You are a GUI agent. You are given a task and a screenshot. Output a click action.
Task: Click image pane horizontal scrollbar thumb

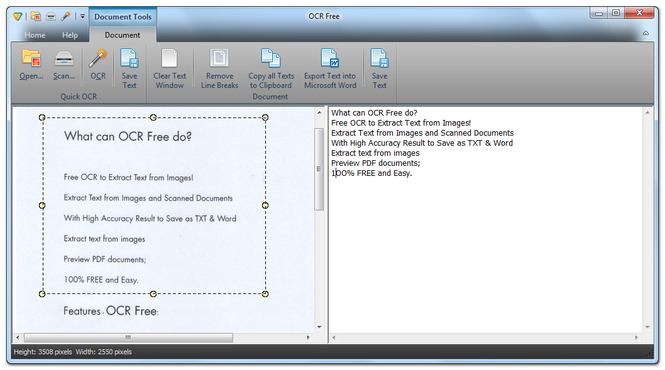tap(129, 337)
